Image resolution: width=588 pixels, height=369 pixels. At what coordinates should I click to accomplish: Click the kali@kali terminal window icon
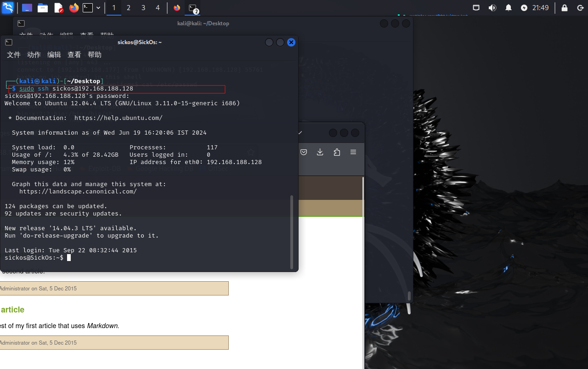21,23
